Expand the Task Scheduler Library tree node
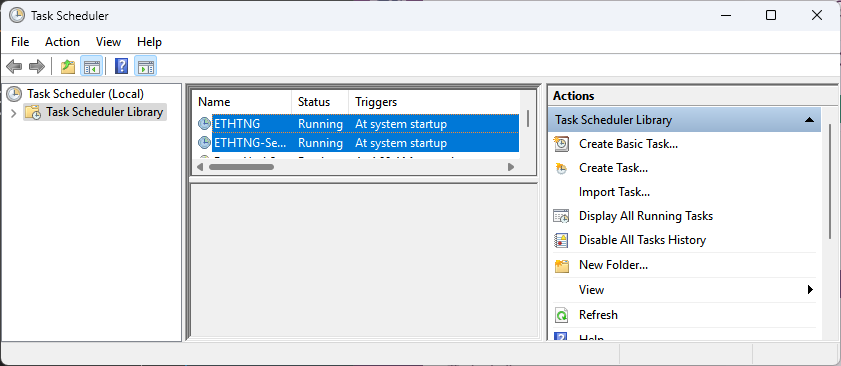The image size is (841, 366). click(x=14, y=113)
